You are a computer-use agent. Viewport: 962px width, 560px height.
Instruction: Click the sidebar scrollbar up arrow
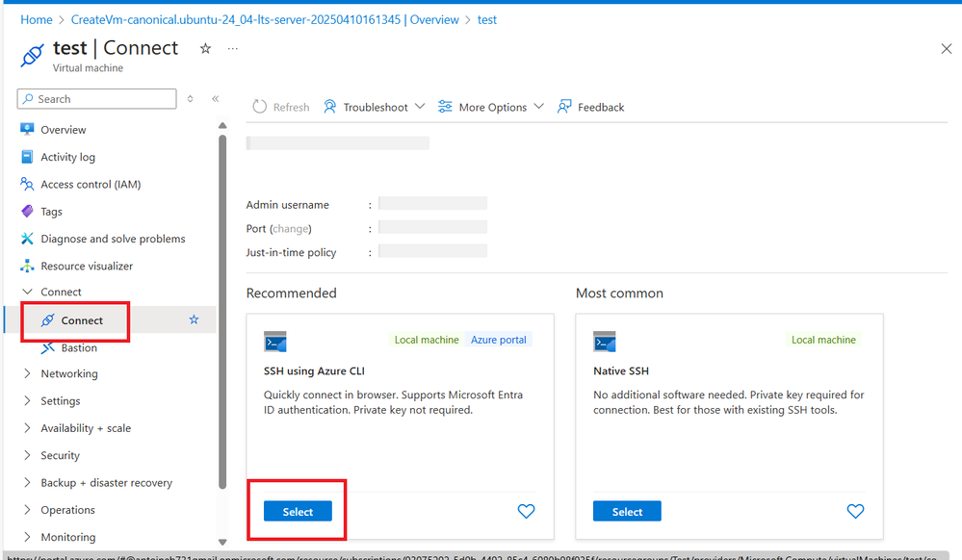point(222,125)
